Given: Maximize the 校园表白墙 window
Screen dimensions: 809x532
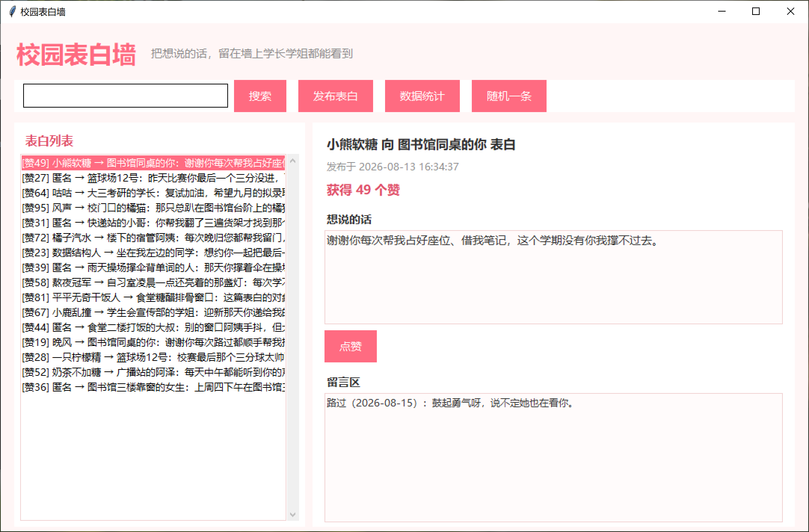Looking at the screenshot, I should coord(756,12).
